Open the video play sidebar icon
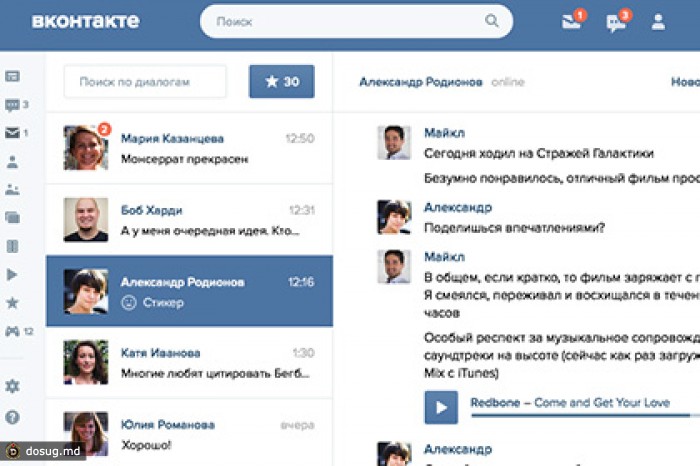The height and width of the screenshot is (466, 700). [x=12, y=275]
